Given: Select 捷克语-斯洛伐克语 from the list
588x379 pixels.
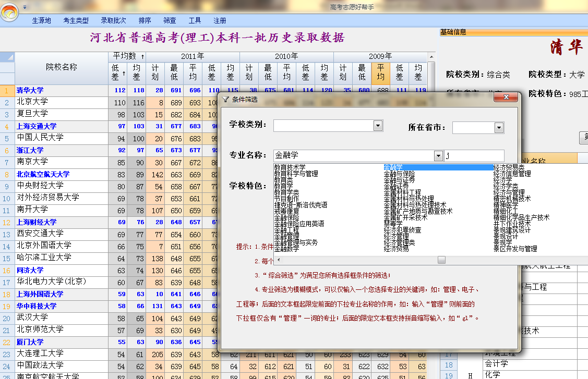Looking at the screenshot, I should click(x=301, y=205).
